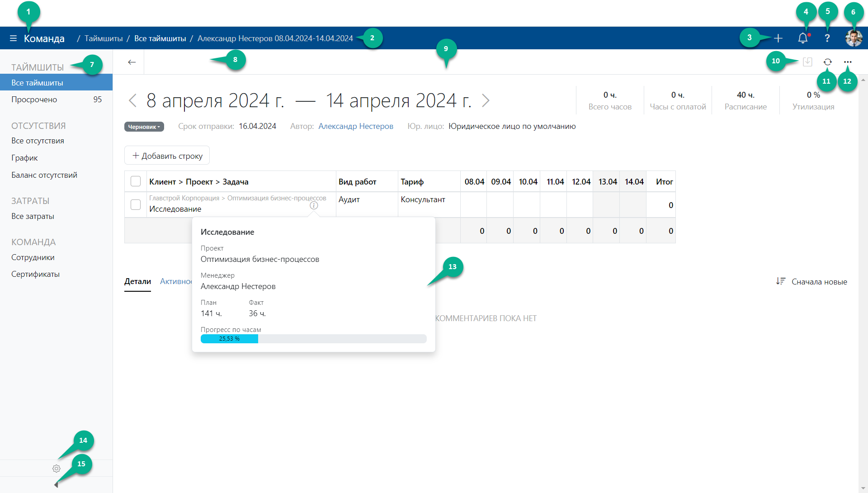Click the 16.04.2024 submission deadline

257,126
